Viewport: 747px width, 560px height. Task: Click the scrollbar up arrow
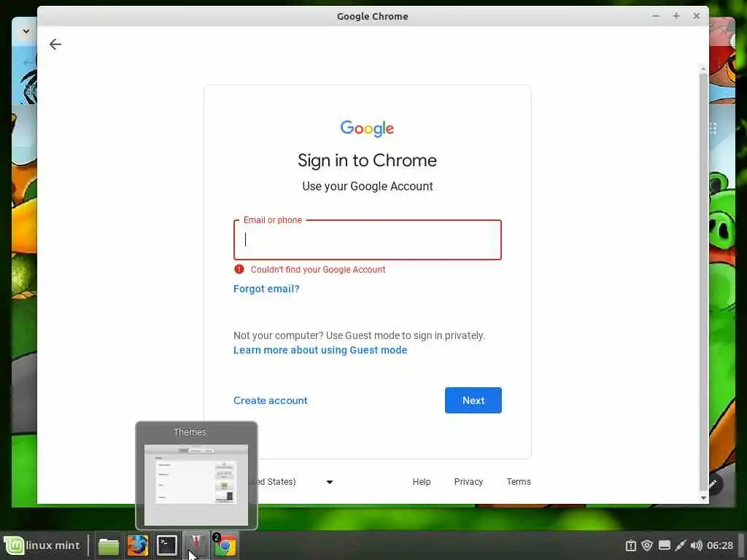[x=703, y=69]
